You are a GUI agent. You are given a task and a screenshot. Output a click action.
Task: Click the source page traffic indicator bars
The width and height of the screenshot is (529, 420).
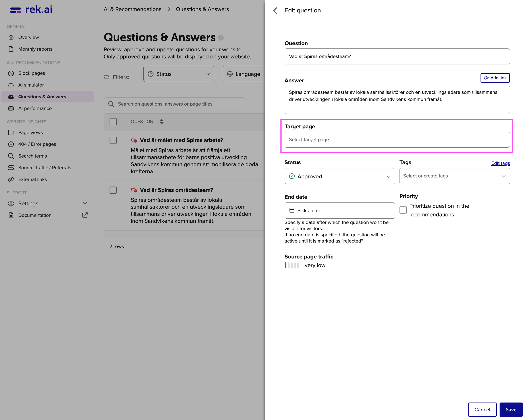[292, 265]
